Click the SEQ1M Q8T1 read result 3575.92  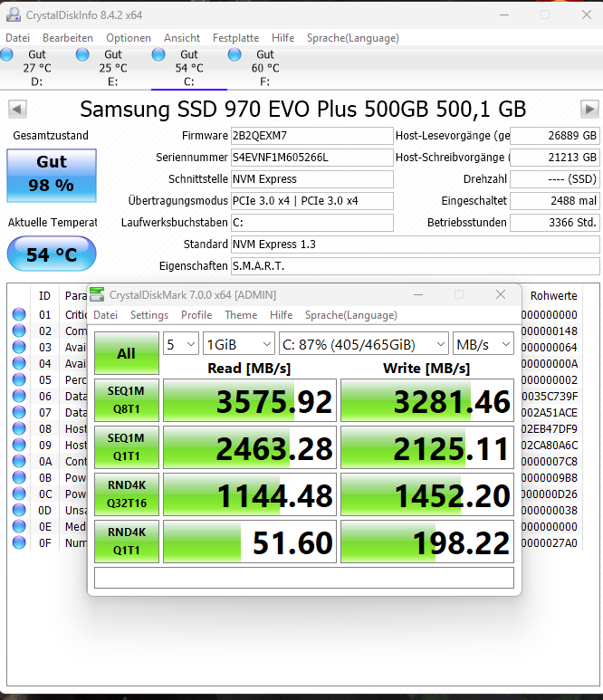click(250, 400)
